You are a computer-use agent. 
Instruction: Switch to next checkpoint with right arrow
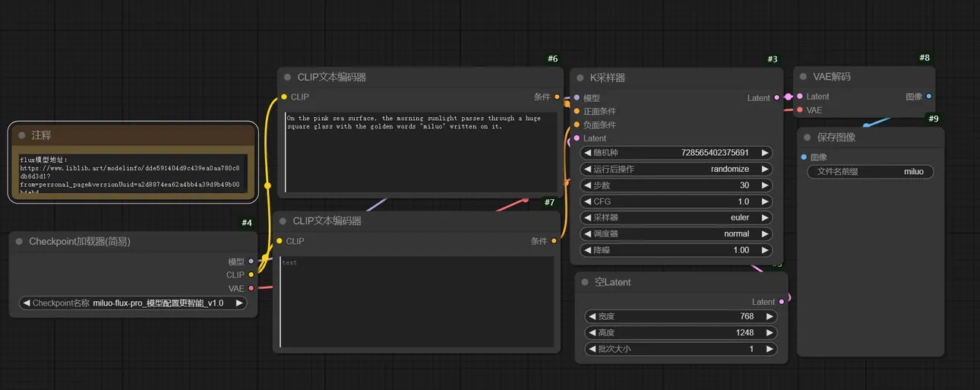click(x=239, y=303)
